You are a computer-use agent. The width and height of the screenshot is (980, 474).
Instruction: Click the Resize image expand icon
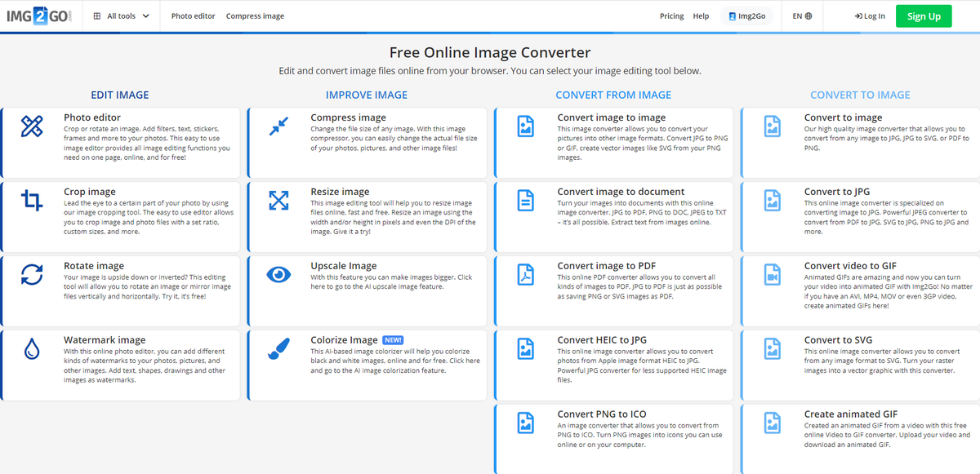tap(278, 201)
